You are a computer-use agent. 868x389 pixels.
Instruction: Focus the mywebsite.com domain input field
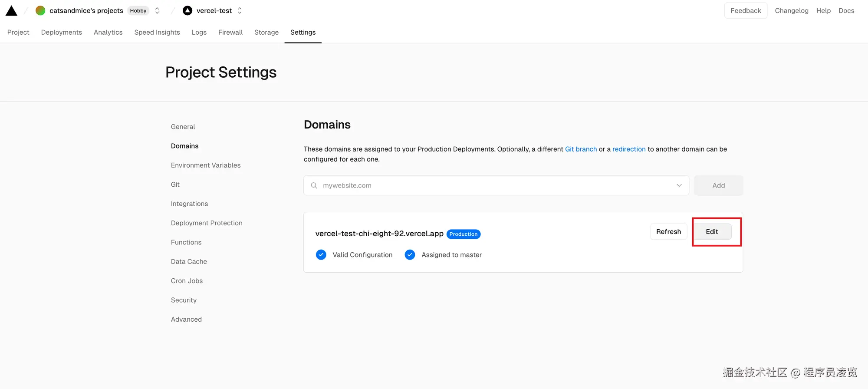495,185
